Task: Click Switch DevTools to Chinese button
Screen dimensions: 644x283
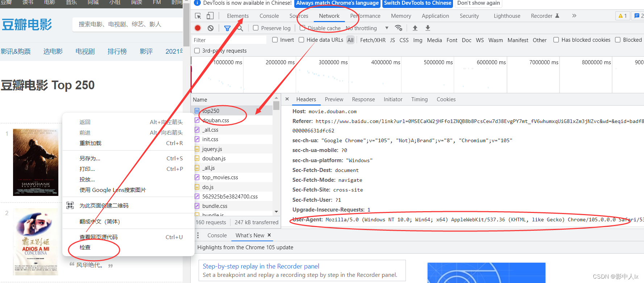Action: click(x=417, y=3)
